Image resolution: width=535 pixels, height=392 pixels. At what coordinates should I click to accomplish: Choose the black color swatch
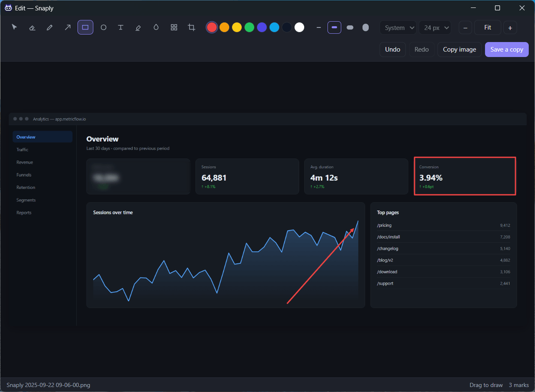[287, 27]
